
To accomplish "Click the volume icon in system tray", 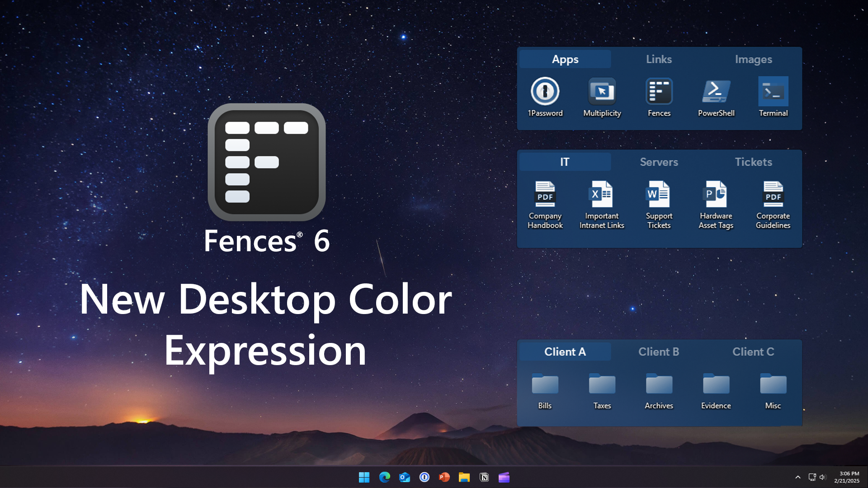I will (x=822, y=477).
